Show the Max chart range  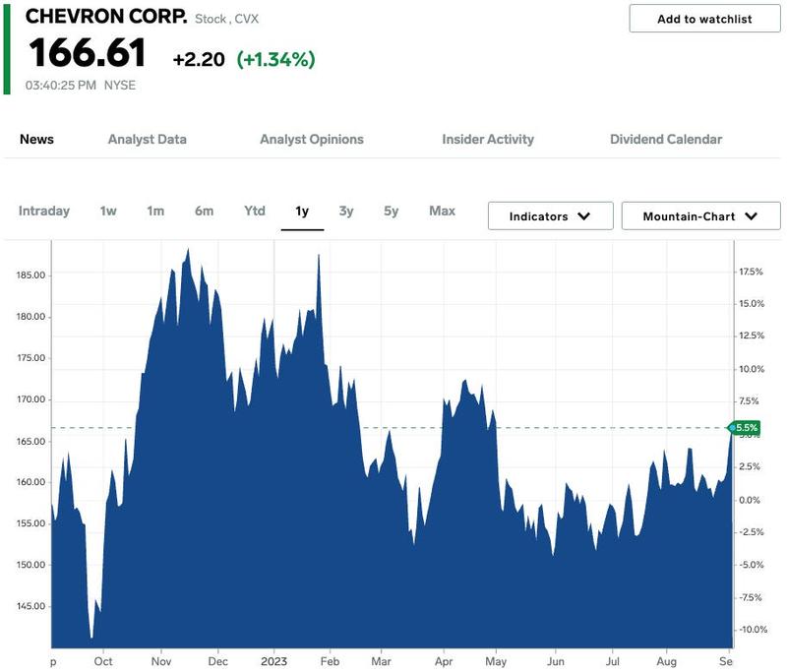pyautogui.click(x=442, y=211)
